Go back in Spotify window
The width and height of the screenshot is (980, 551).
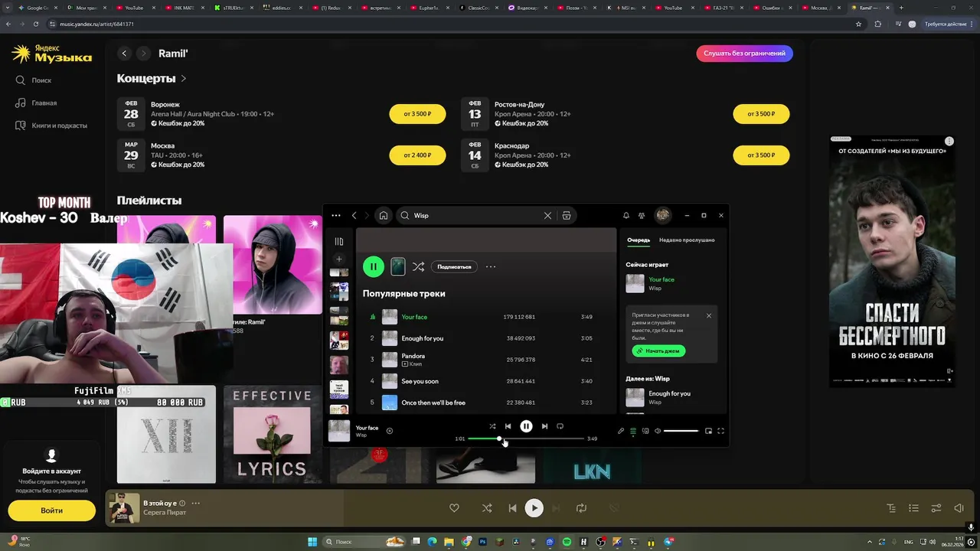354,216
